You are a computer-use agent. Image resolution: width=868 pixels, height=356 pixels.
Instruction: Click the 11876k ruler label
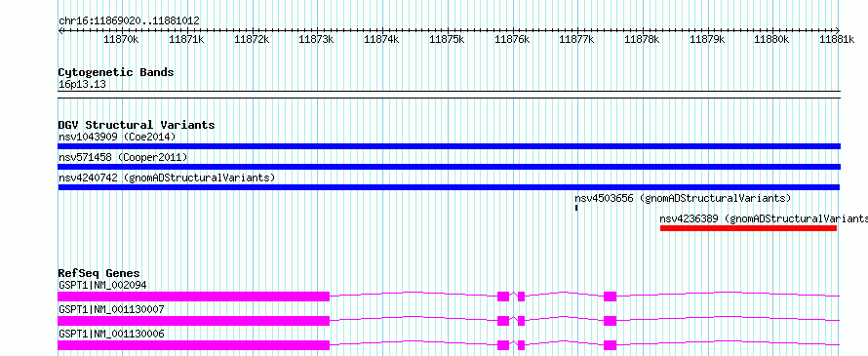coord(512,39)
